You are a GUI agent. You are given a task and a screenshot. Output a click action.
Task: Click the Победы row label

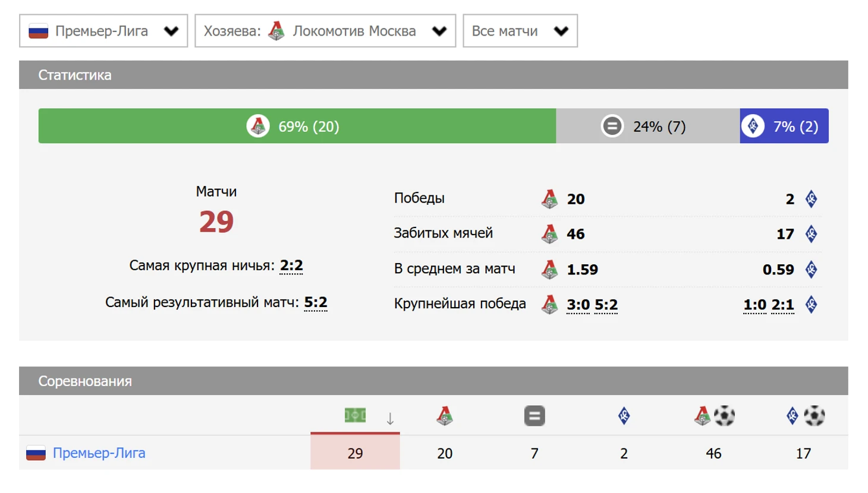pyautogui.click(x=419, y=198)
